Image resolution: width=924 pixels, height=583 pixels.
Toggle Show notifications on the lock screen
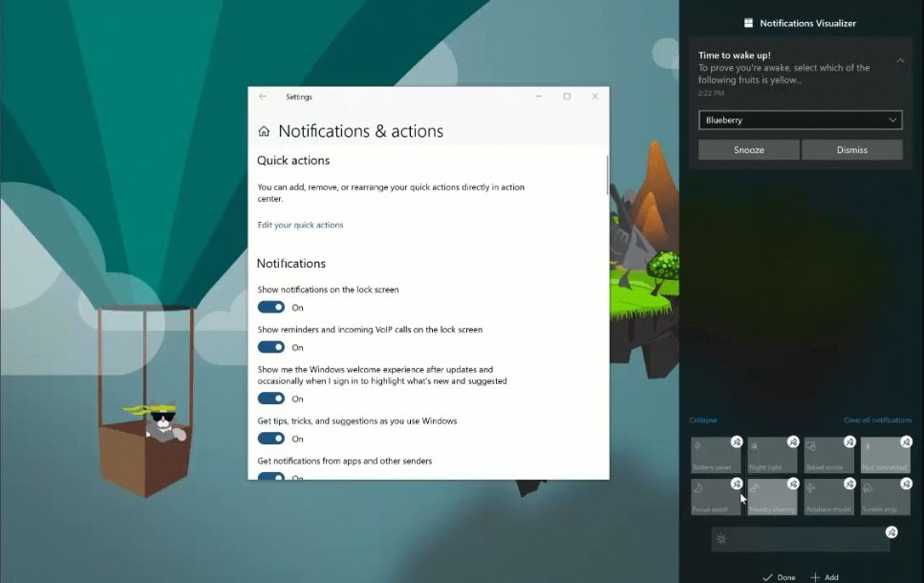pyautogui.click(x=271, y=307)
